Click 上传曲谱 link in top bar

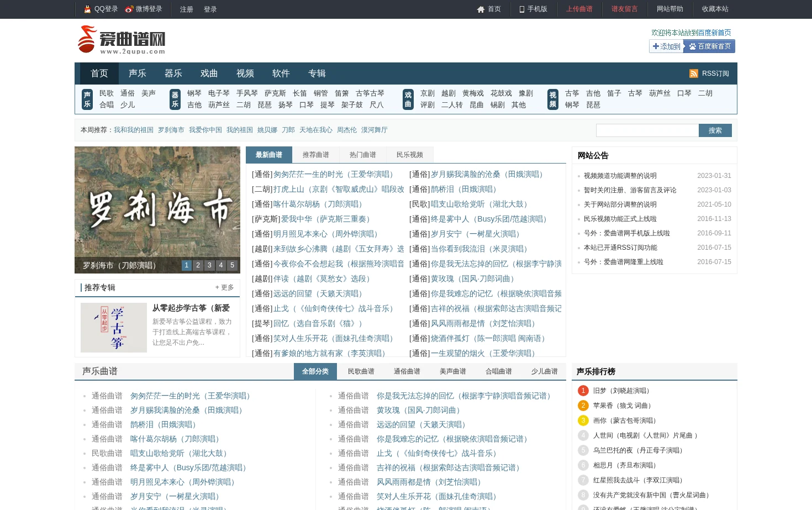pos(579,9)
